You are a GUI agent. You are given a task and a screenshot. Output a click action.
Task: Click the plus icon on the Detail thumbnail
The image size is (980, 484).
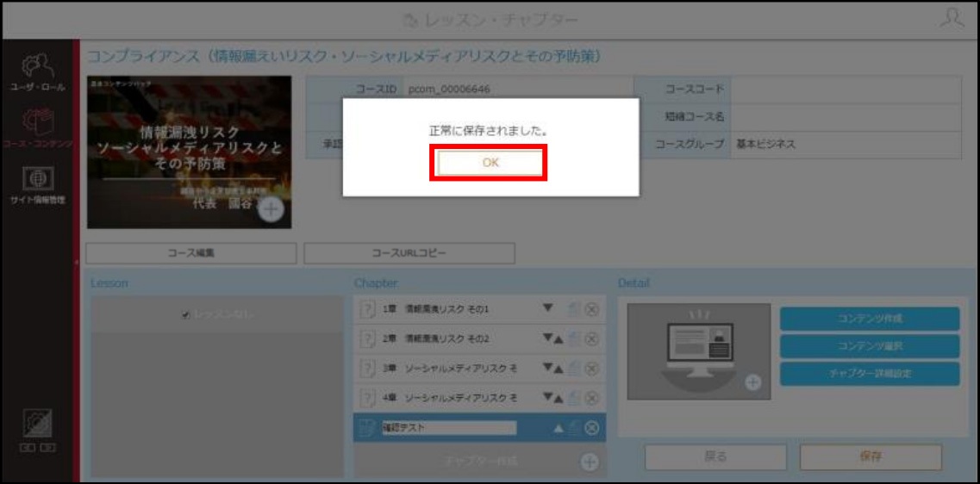754,382
